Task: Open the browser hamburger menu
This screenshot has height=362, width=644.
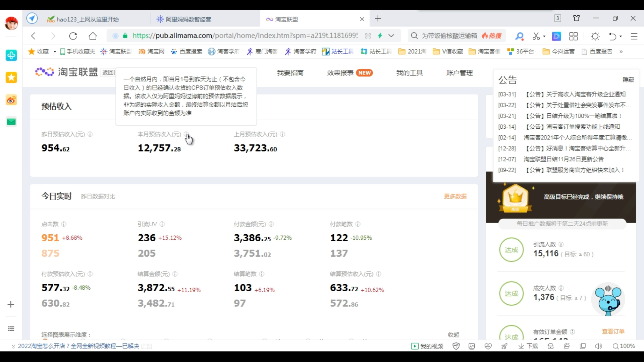Action: tap(635, 36)
